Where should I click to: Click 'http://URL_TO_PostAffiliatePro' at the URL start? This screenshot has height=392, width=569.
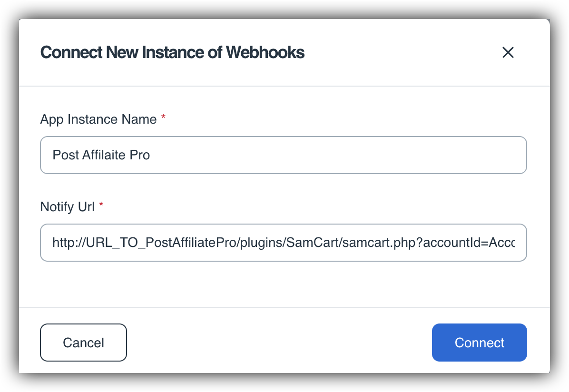(143, 243)
